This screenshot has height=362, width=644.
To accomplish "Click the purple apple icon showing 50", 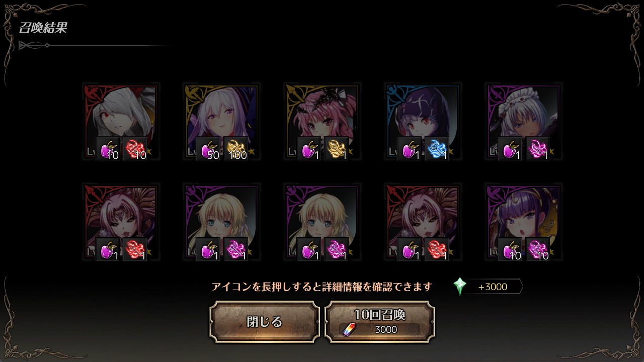I will [x=208, y=148].
